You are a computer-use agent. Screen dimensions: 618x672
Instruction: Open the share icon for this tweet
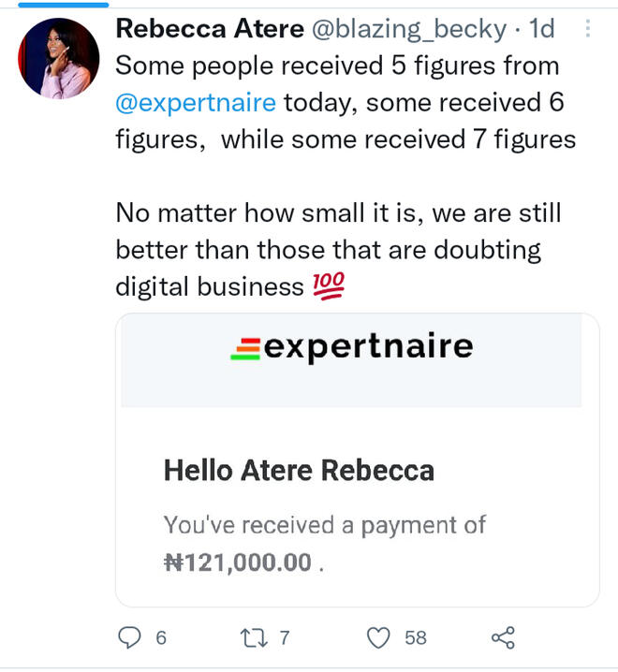[503, 637]
